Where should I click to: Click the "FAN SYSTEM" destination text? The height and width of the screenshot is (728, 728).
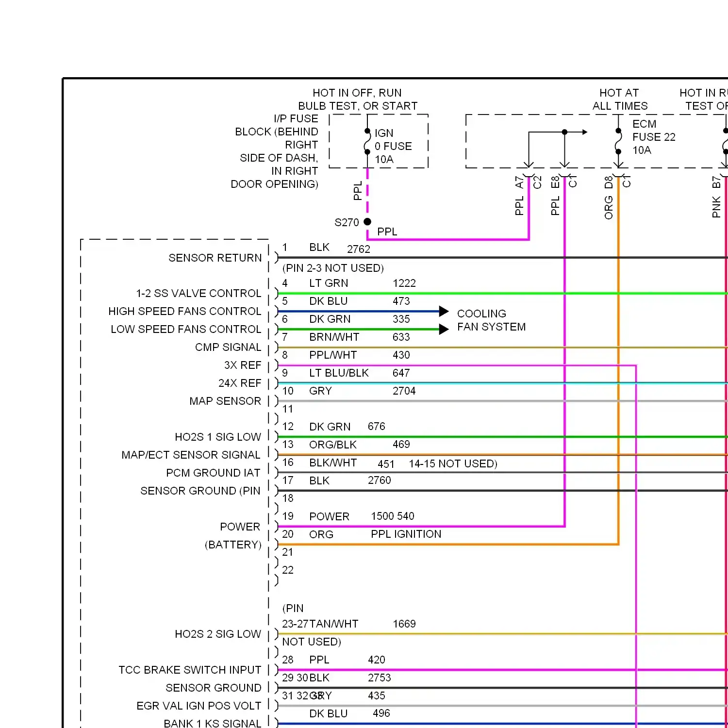coord(491,327)
